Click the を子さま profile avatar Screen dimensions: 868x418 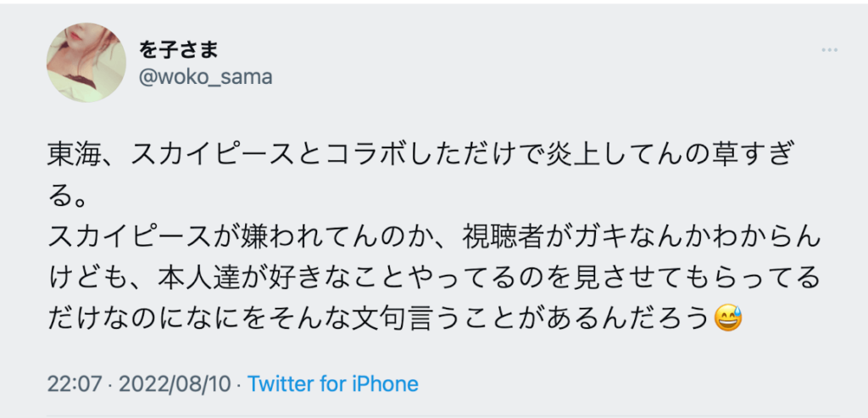click(86, 63)
